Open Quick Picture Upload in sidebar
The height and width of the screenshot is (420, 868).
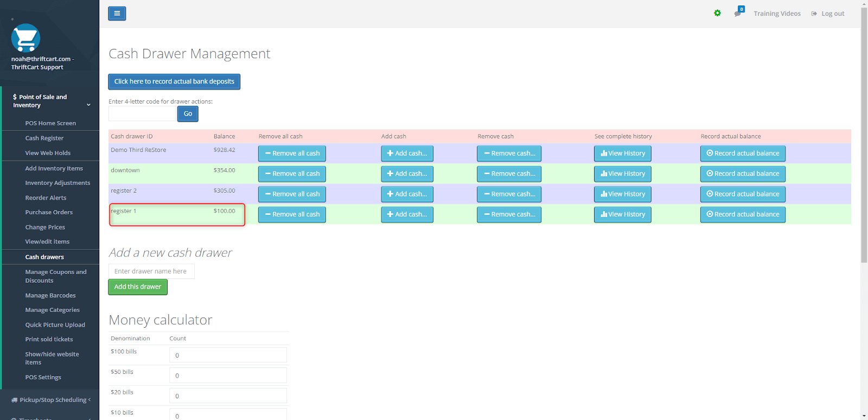pos(55,325)
